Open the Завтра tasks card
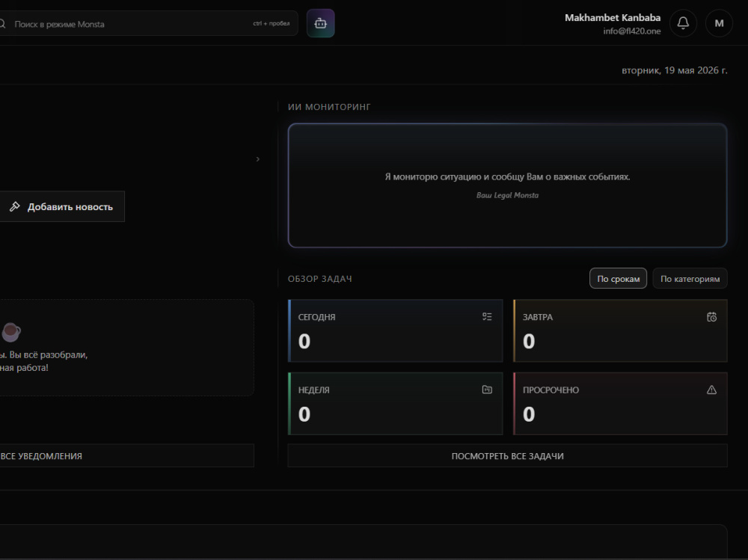Viewport: 748px width, 560px height. point(620,330)
